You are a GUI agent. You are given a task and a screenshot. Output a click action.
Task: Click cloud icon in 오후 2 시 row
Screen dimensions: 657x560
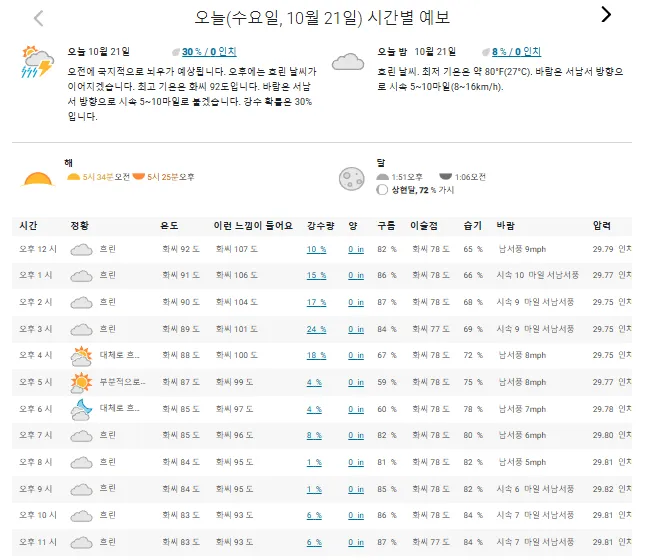click(x=81, y=303)
